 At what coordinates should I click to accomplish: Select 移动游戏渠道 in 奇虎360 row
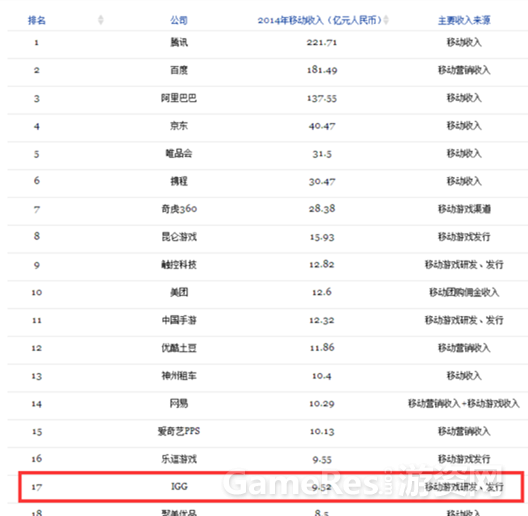tap(464, 209)
